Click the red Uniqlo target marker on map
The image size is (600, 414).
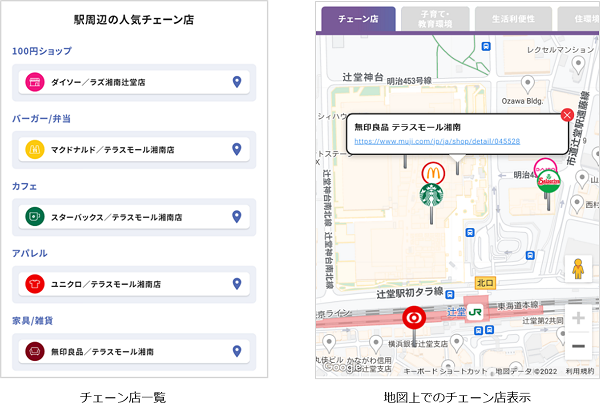coord(414,318)
